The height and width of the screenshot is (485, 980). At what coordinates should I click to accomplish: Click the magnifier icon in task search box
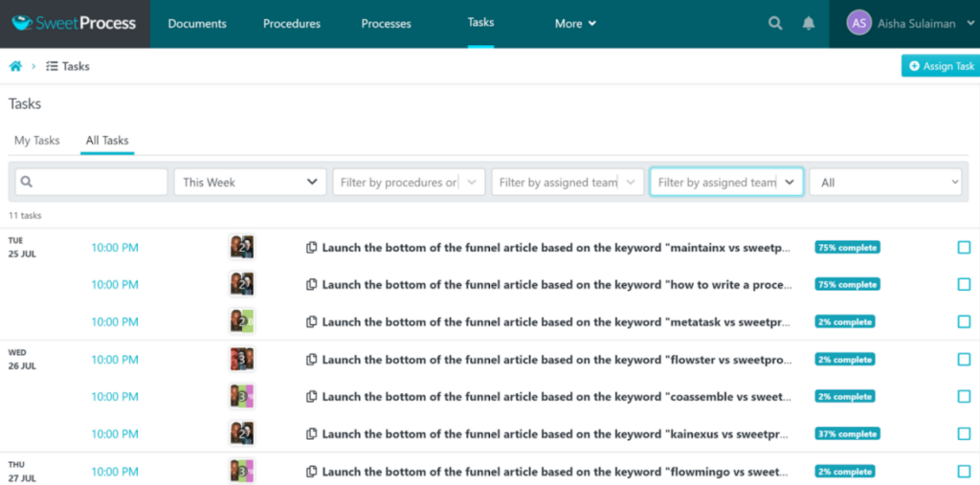click(26, 182)
